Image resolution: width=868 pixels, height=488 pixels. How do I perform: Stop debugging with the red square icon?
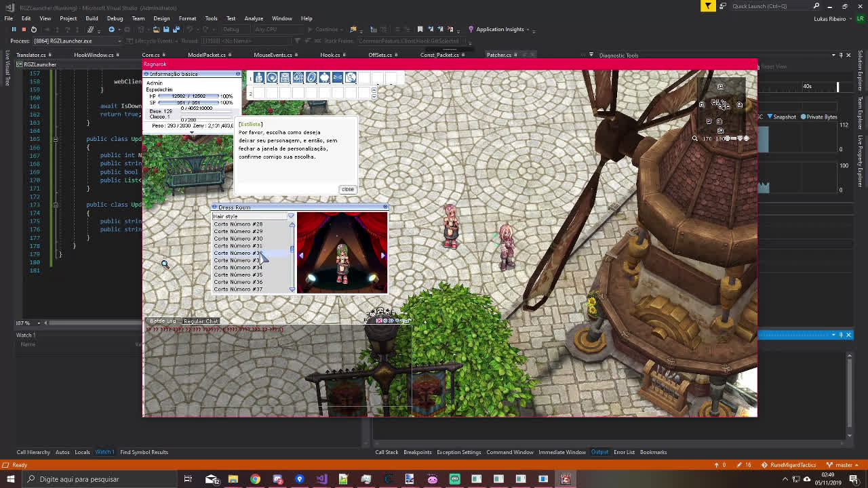pyautogui.click(x=23, y=29)
